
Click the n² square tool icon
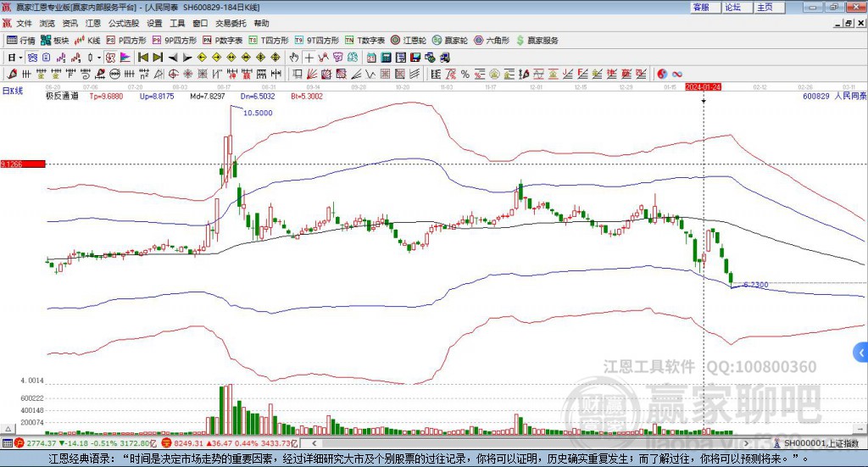(x=144, y=74)
